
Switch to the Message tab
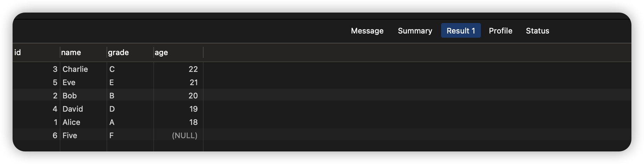point(367,31)
